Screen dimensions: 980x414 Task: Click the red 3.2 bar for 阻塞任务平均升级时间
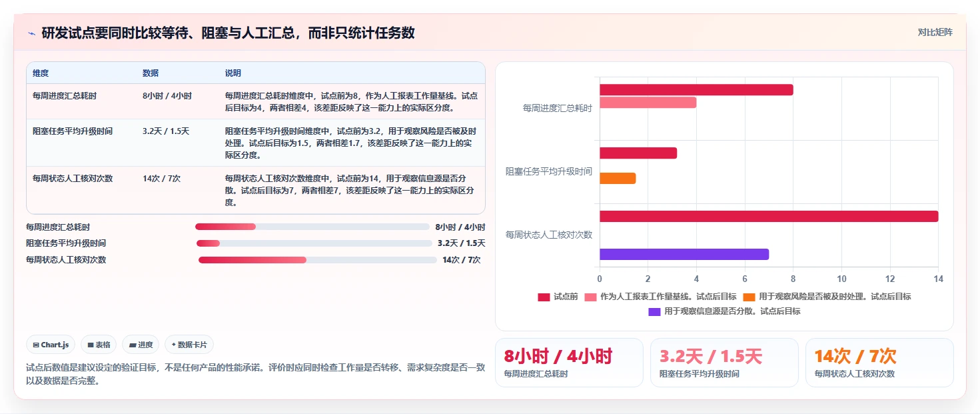(638, 153)
